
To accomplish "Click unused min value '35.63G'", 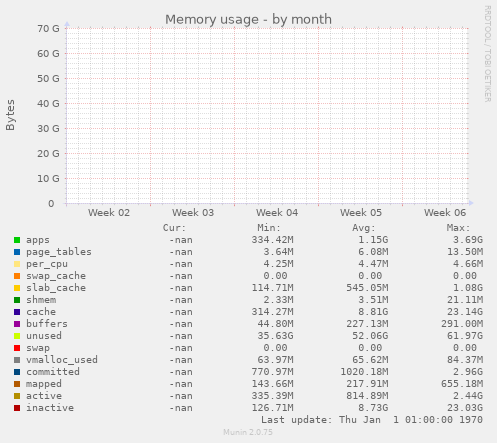I will pyautogui.click(x=276, y=336).
